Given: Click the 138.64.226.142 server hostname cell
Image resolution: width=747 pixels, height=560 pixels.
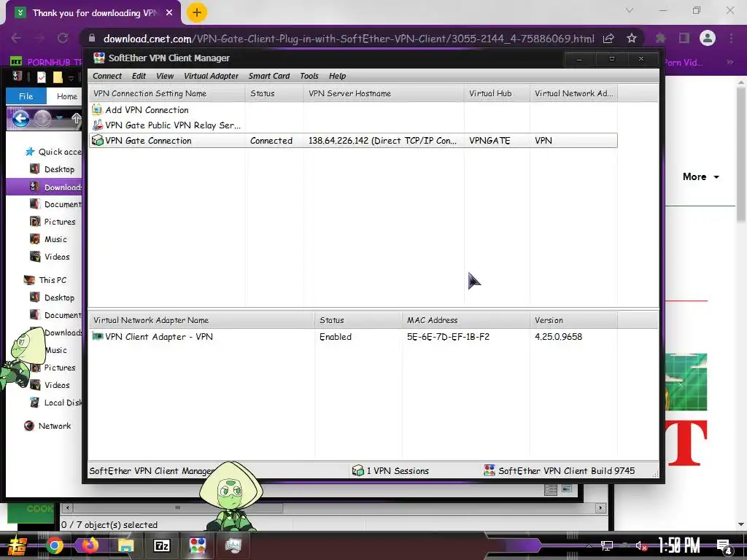Looking at the screenshot, I should tap(382, 141).
